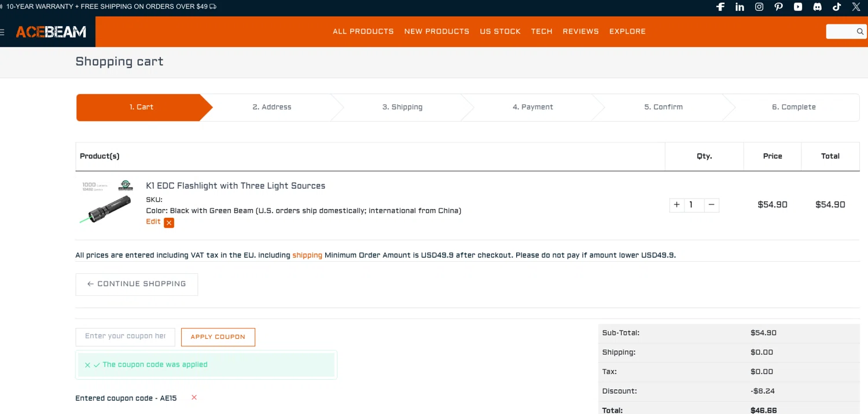The height and width of the screenshot is (414, 868).
Task: Open the K1 EDC Flashlight product title link
Action: tap(236, 186)
